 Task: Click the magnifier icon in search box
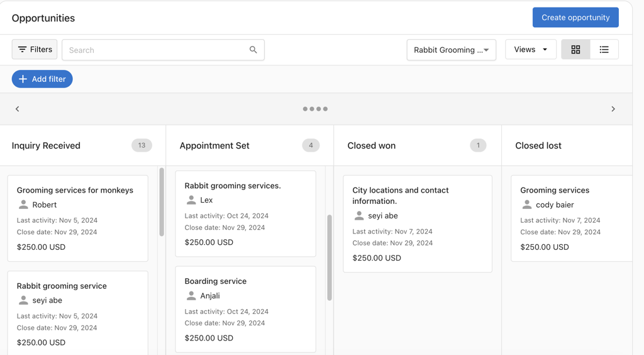(x=253, y=50)
